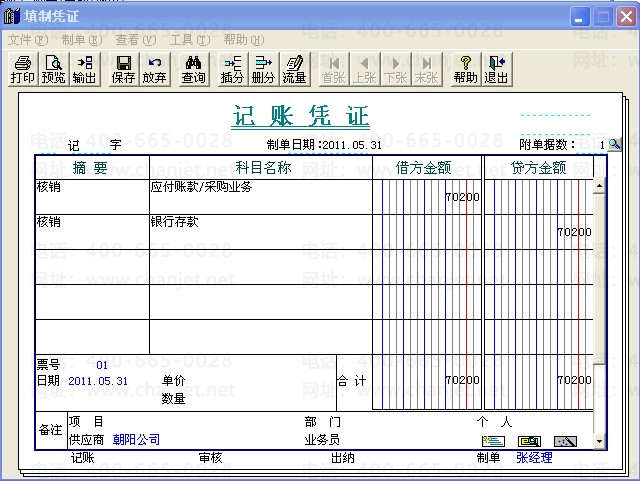Click the voucher grid scroll-down arrow
Screen dimensions: 640x481
(599, 441)
